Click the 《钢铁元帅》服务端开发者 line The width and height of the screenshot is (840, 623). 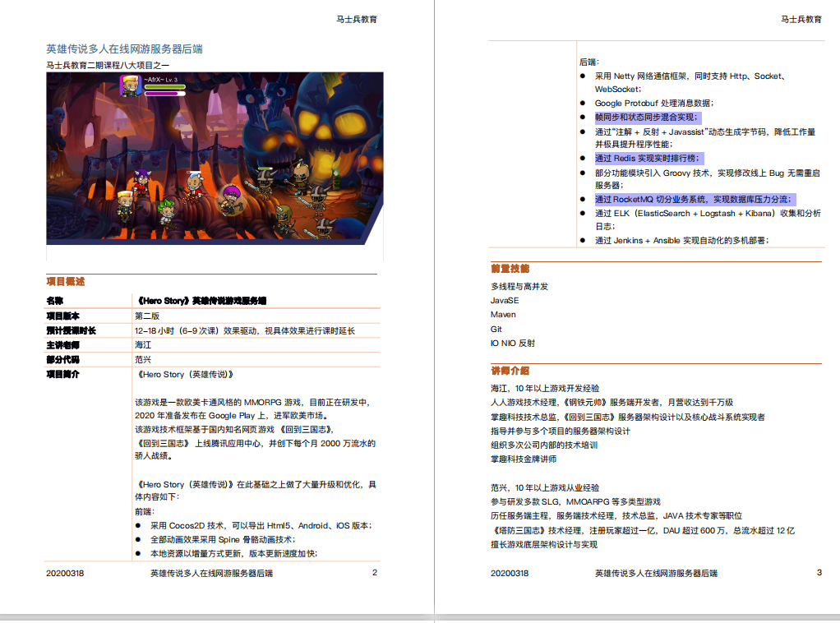(612, 402)
